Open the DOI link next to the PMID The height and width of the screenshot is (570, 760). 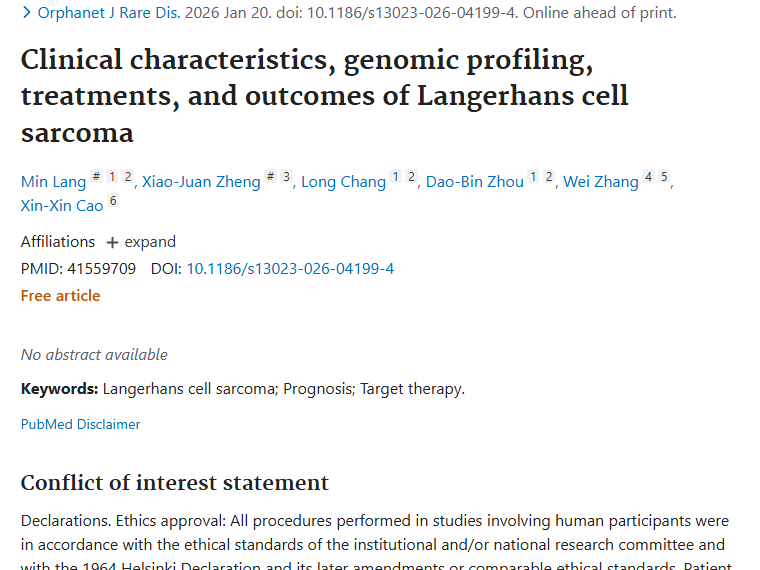pyautogui.click(x=290, y=269)
